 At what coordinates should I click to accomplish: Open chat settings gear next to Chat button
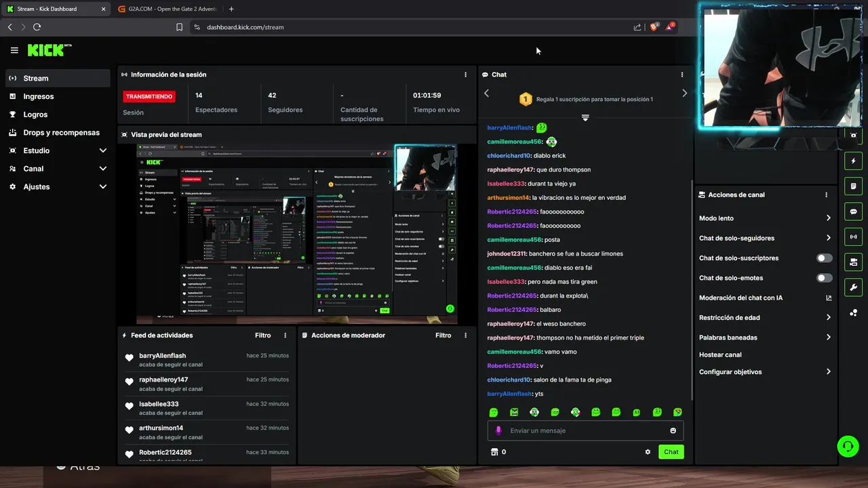click(648, 452)
